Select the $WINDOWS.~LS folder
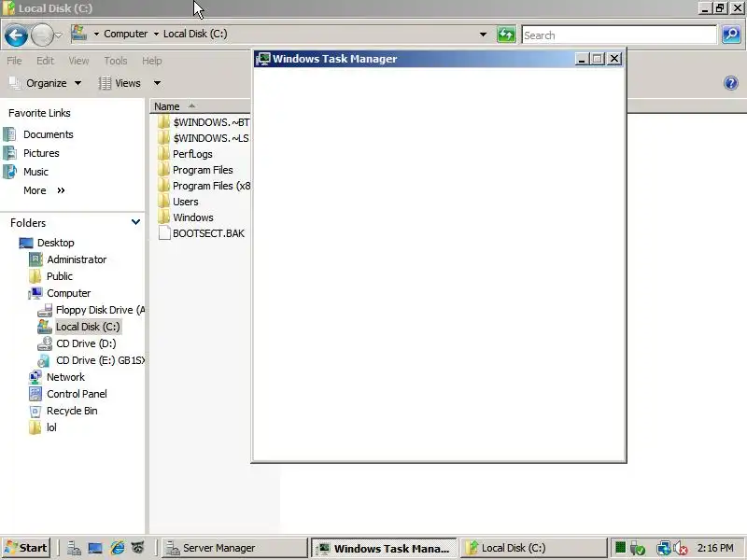Image resolution: width=747 pixels, height=560 pixels. tap(211, 138)
